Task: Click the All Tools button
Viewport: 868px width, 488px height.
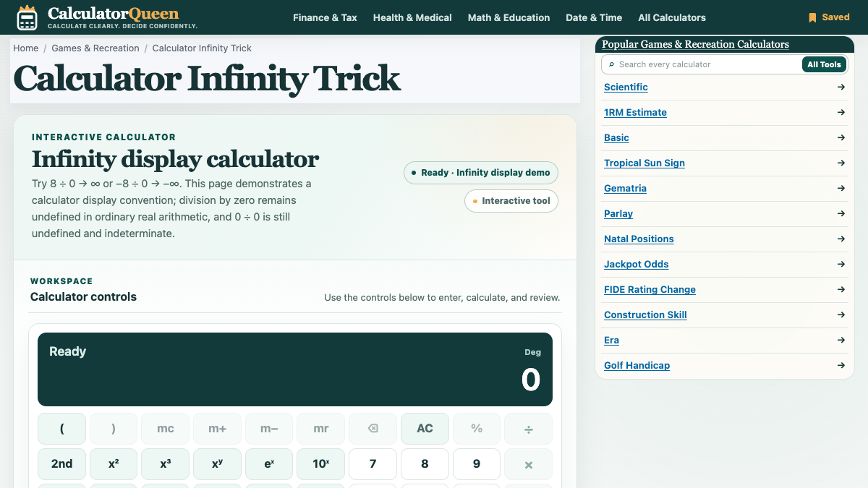Action: coord(824,64)
